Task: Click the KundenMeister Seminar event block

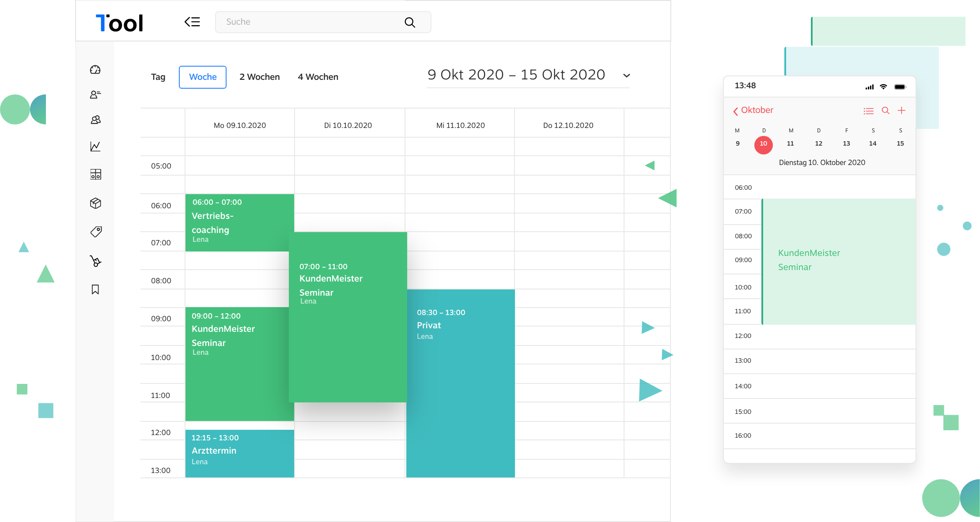Action: tap(347, 317)
